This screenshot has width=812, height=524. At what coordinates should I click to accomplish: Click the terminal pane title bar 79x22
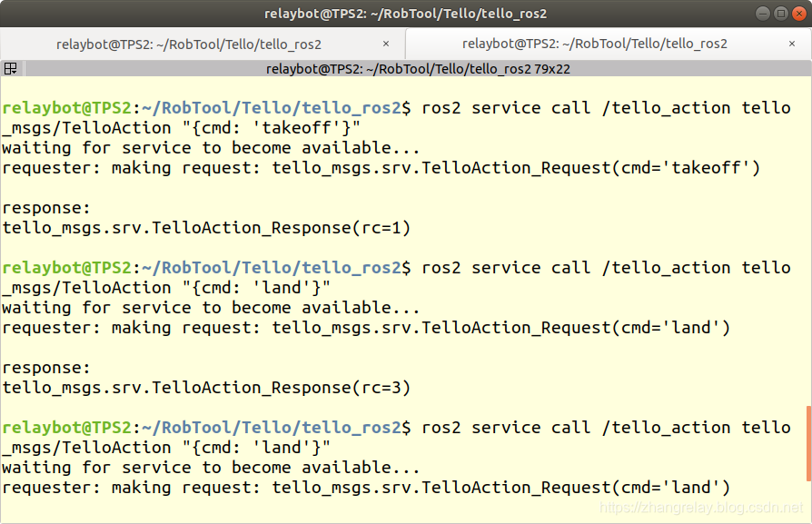point(418,69)
